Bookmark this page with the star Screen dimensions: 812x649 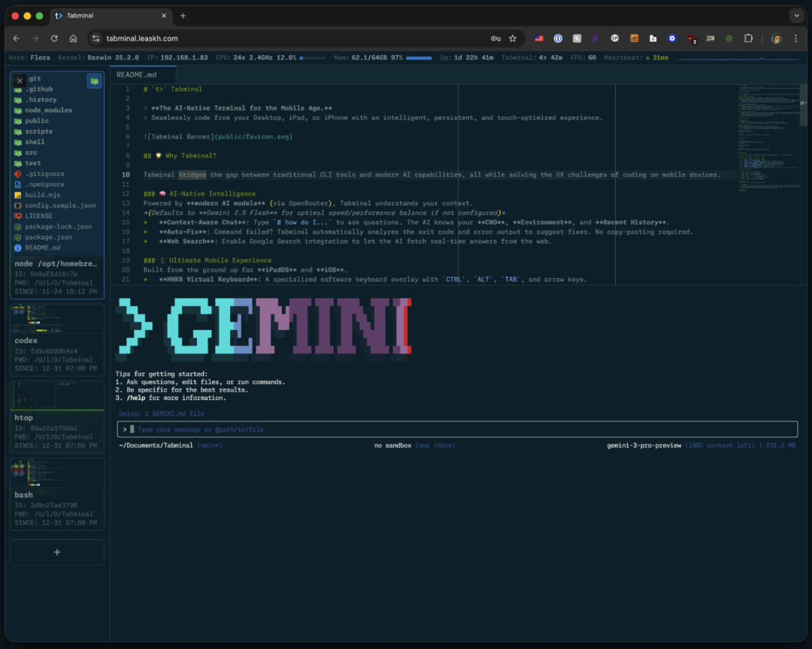click(x=513, y=38)
